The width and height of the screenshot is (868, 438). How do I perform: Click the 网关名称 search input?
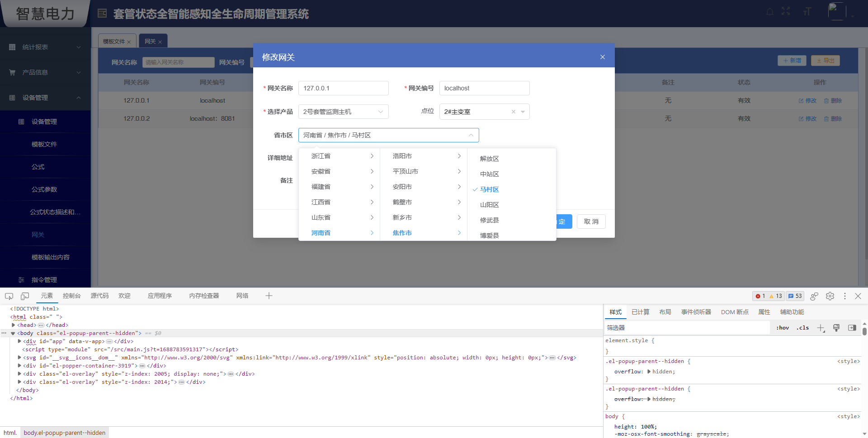[179, 62]
